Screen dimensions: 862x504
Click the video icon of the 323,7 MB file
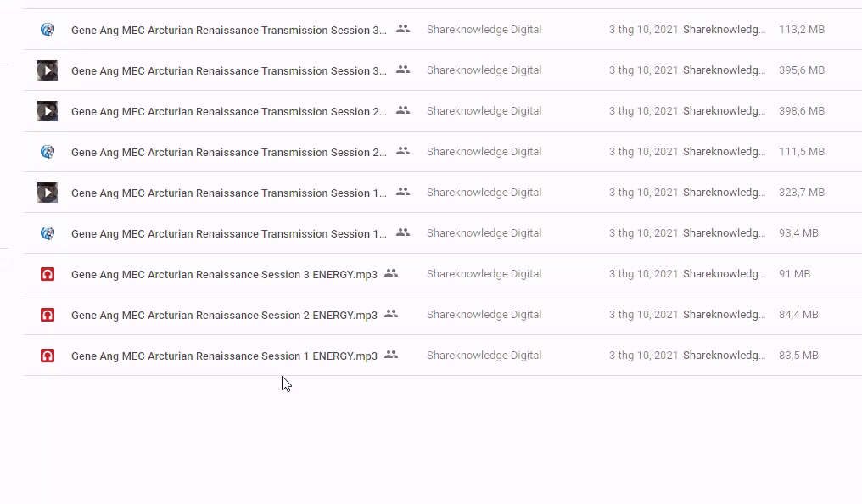tap(48, 193)
